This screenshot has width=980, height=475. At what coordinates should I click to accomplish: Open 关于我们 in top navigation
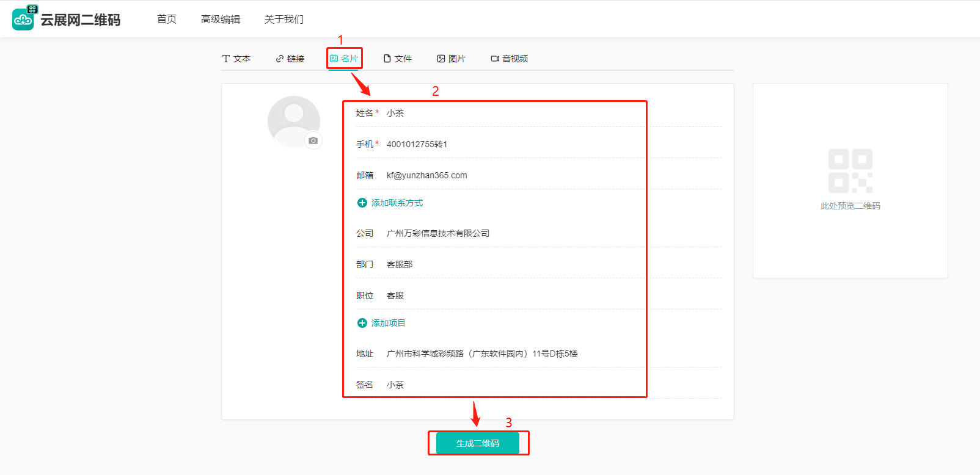(284, 19)
